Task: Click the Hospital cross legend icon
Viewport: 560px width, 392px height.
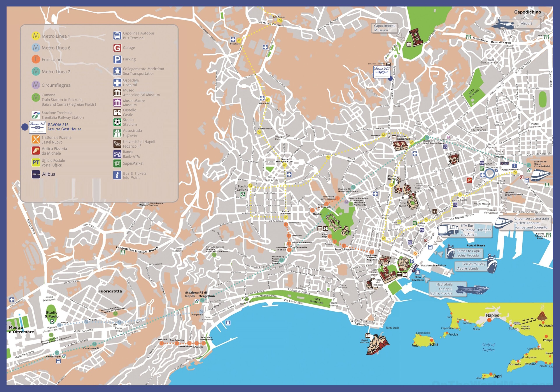Action: tap(117, 83)
